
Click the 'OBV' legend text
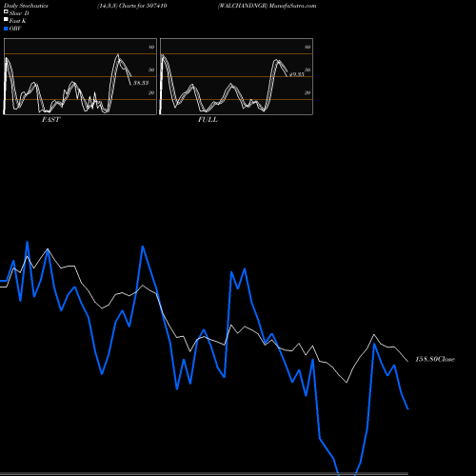pyautogui.click(x=15, y=29)
